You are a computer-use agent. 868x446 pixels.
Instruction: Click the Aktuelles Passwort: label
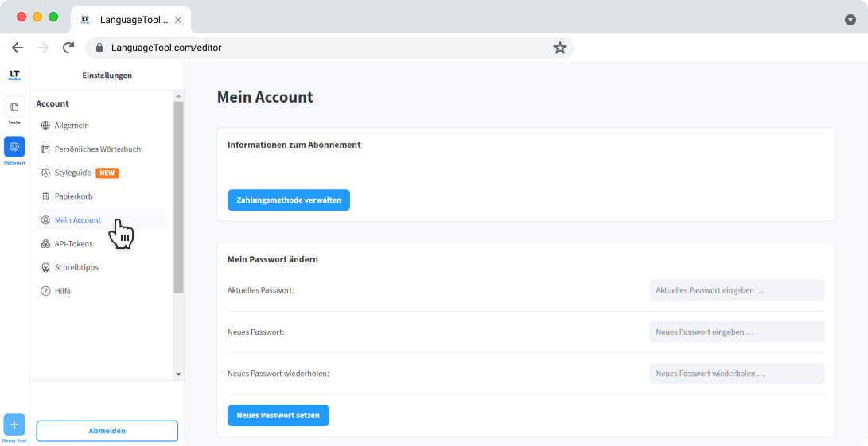tap(261, 290)
